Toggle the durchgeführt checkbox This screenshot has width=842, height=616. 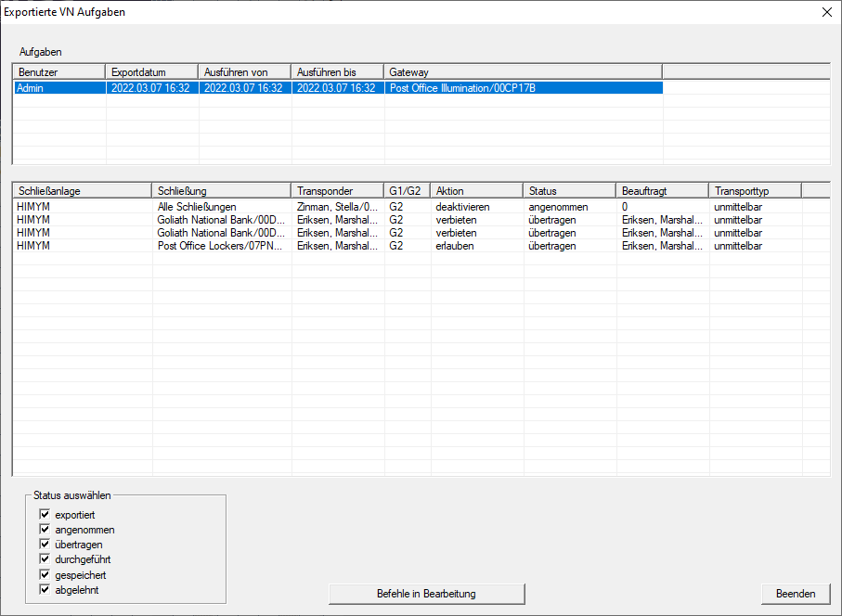(45, 559)
